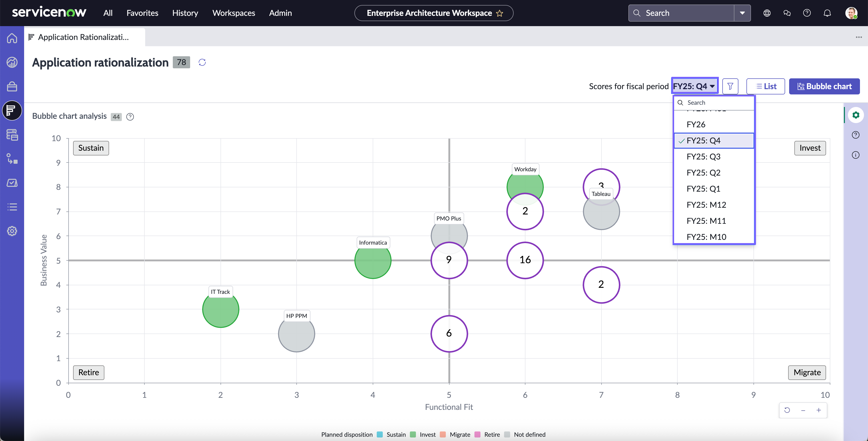Click the fiscal period Search field

point(714,103)
